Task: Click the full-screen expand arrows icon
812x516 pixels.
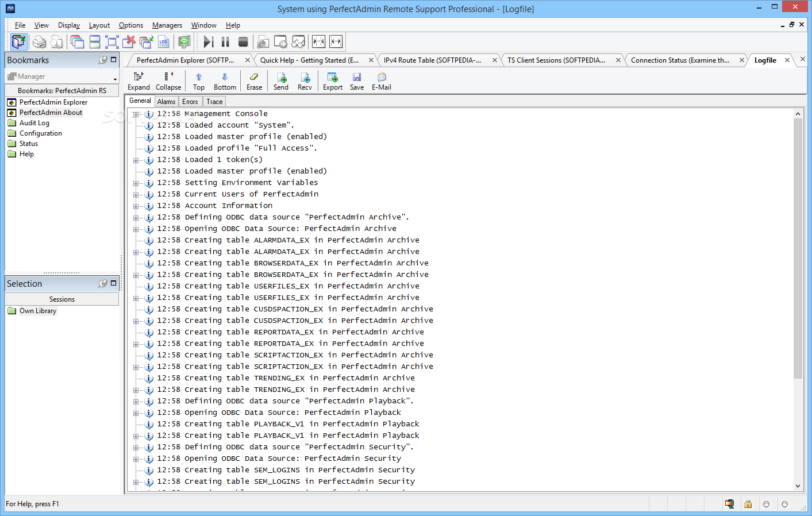Action: [x=112, y=42]
